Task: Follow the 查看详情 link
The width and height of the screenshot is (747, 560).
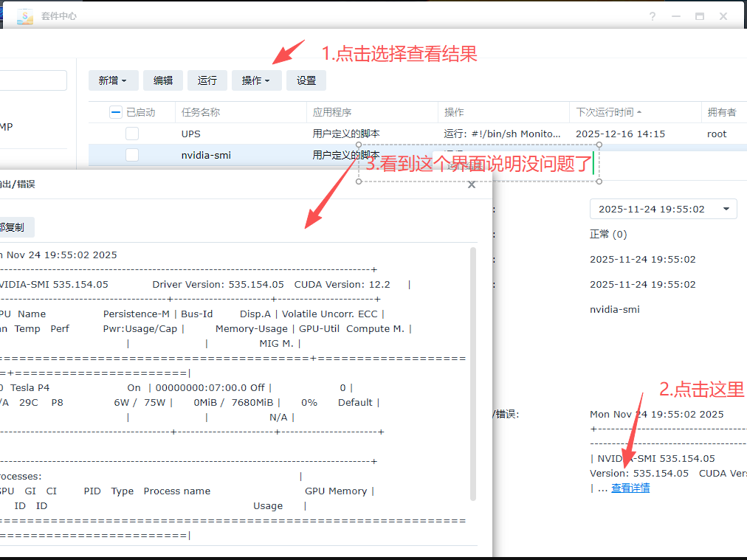Action: 630,488
